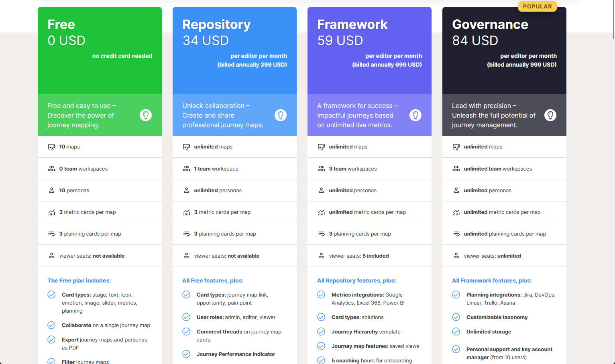
Task: Click the checkmark beside 'Journey Hierarchy template'
Action: coord(321,331)
